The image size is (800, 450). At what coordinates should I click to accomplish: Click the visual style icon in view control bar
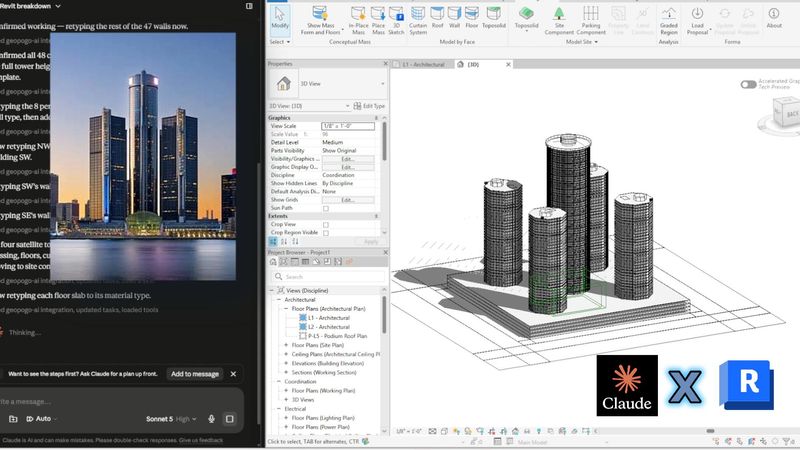pyautogui.click(x=444, y=431)
